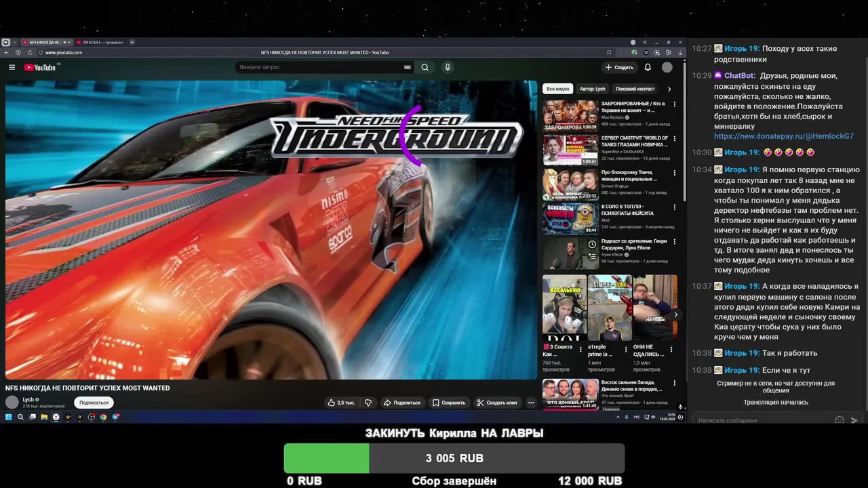Open options menu for Про блокировку Твича video

[674, 173]
